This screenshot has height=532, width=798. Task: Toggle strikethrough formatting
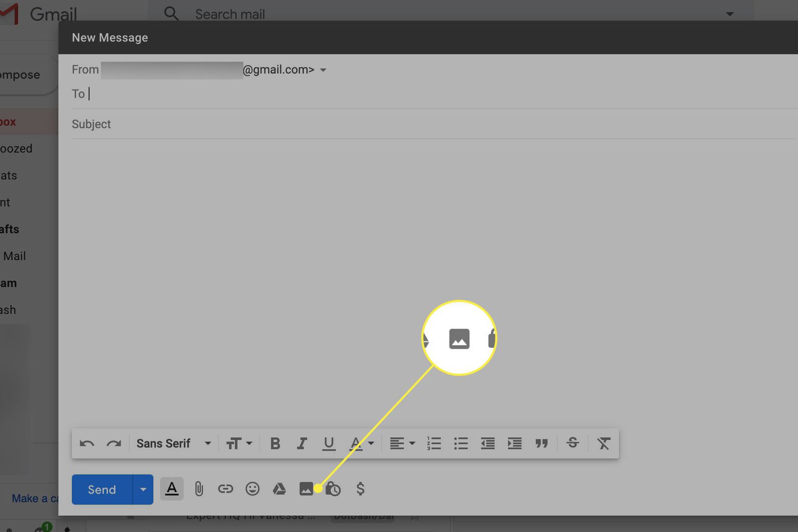tap(572, 443)
